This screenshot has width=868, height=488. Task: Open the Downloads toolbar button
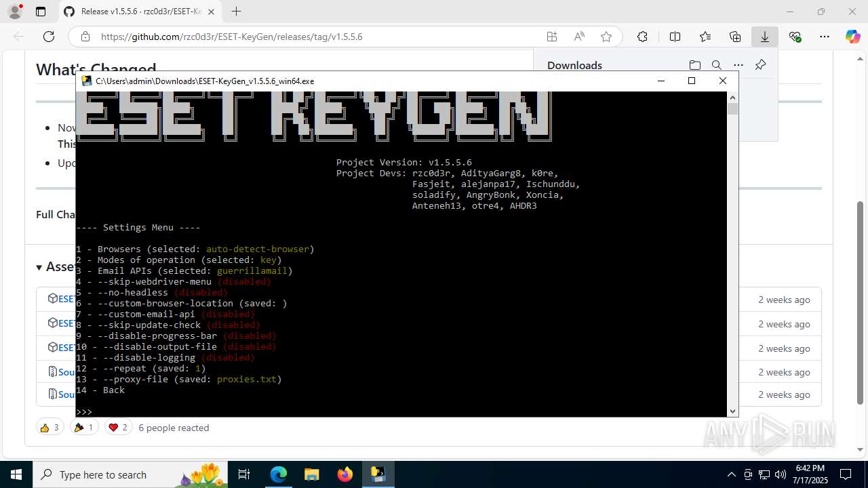[x=765, y=37]
